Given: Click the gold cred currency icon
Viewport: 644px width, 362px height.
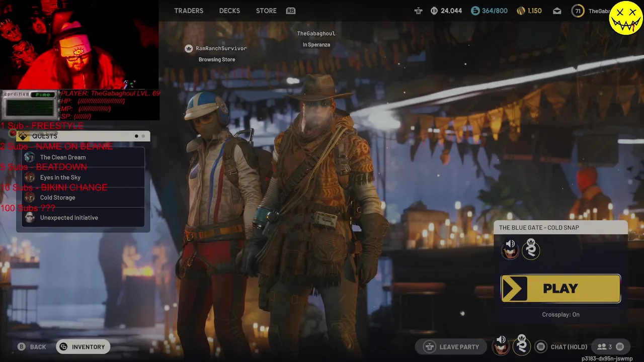Looking at the screenshot, I should [x=521, y=11].
